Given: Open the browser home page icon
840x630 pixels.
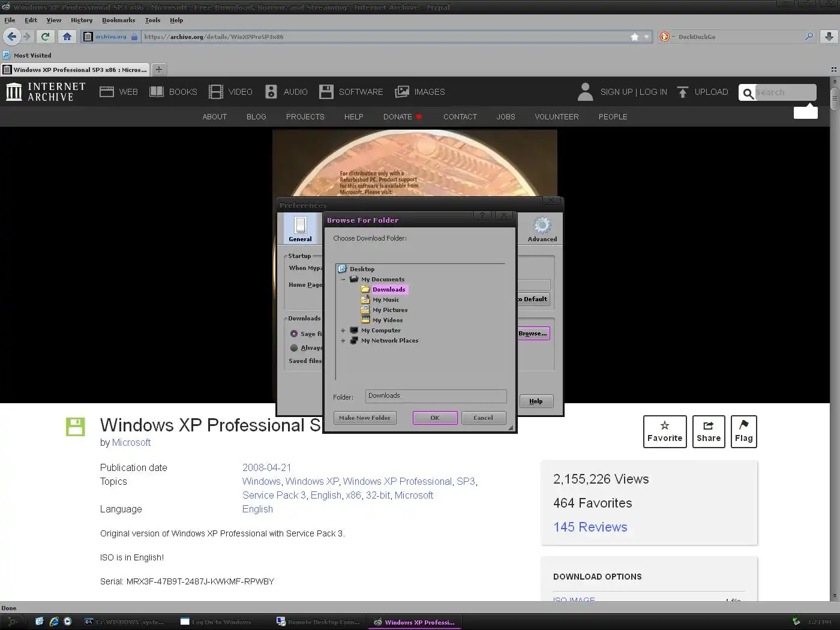Looking at the screenshot, I should click(x=67, y=37).
